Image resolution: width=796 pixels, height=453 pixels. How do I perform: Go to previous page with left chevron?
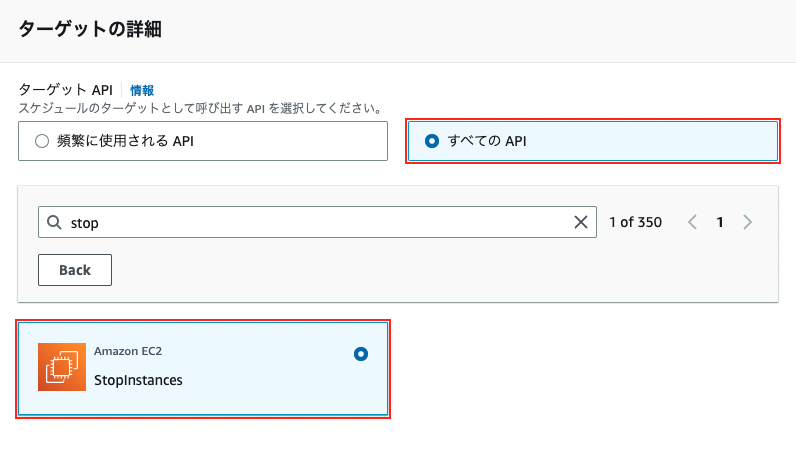tap(692, 222)
